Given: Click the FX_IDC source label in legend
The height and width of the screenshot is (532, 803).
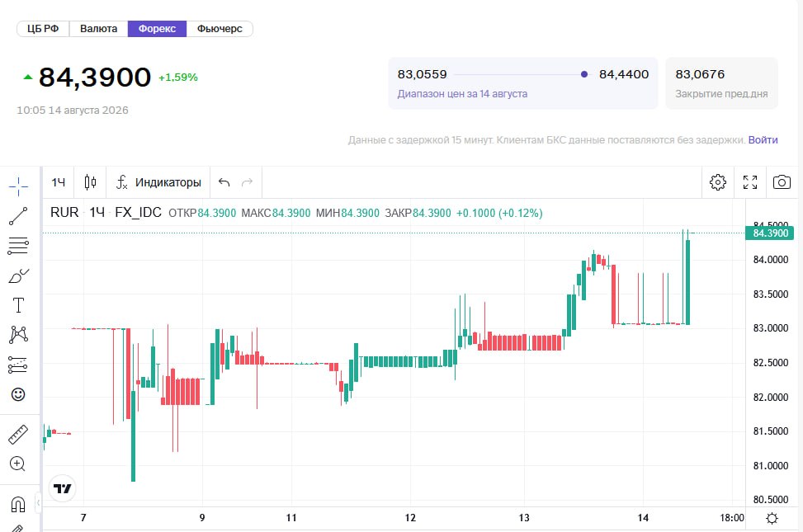Looking at the screenshot, I should 139,213.
